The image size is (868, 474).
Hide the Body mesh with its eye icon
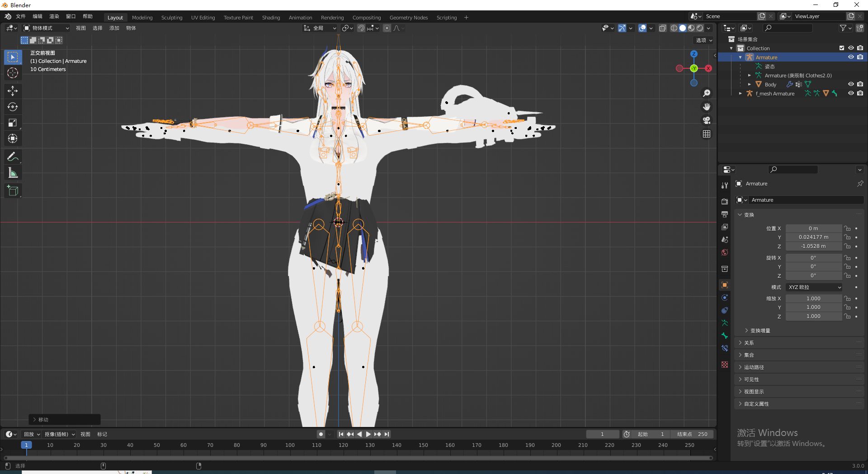point(851,85)
